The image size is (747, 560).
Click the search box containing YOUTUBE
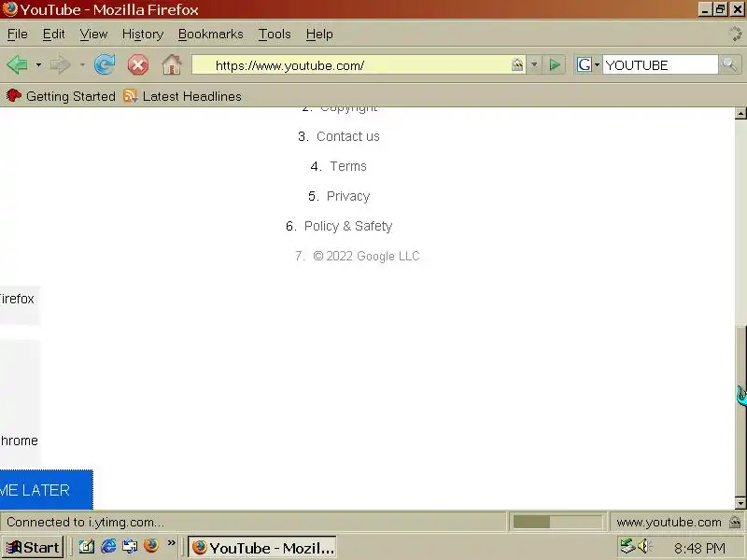click(x=660, y=64)
